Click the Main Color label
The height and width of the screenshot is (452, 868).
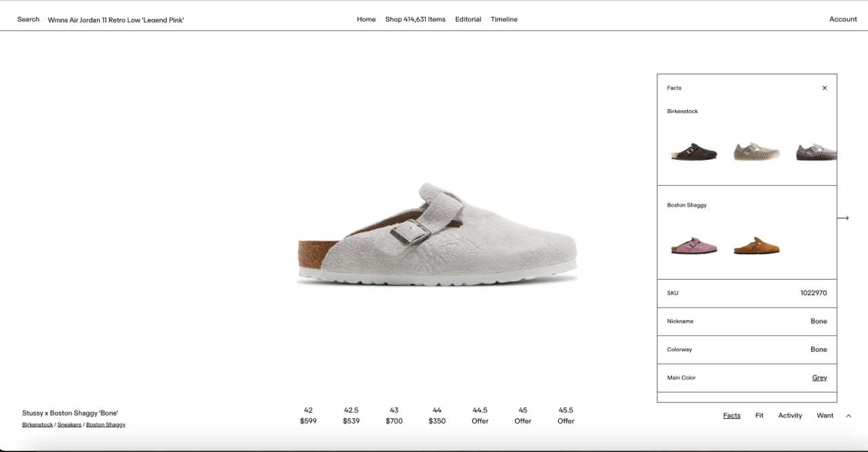[x=681, y=378]
